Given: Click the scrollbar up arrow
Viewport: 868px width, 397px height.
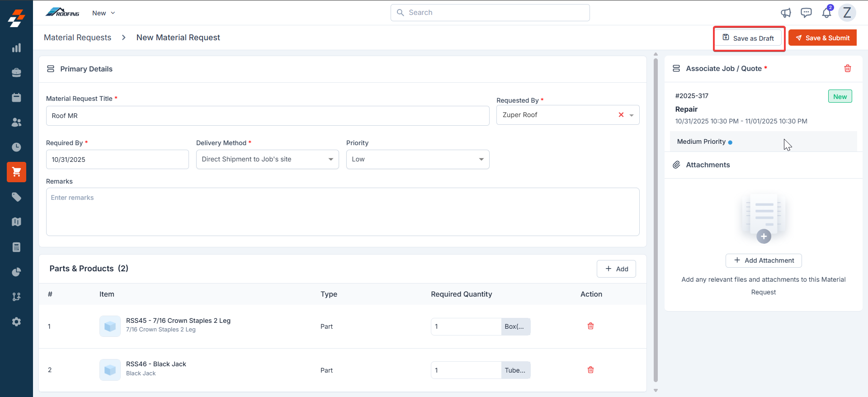Looking at the screenshot, I should tap(656, 54).
